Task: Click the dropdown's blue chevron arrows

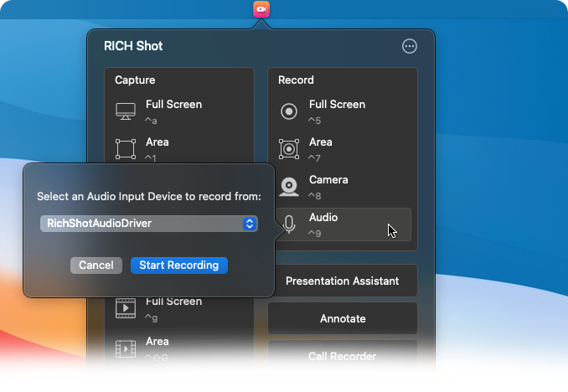Action: point(250,224)
